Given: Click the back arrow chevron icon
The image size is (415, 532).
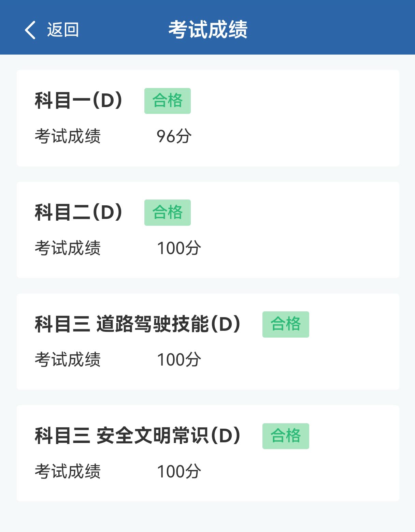Looking at the screenshot, I should pyautogui.click(x=30, y=30).
